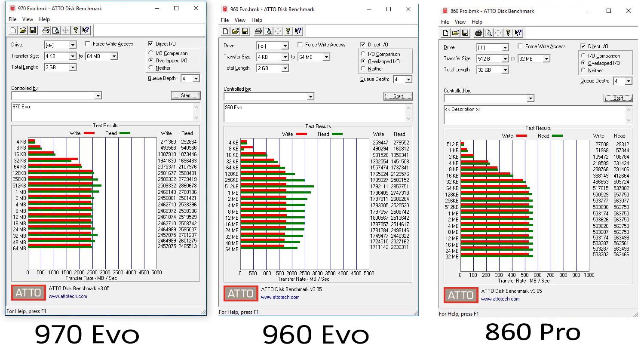The width and height of the screenshot is (644, 353).
Task: Open File menu in 960 Evo window
Action: (225, 20)
